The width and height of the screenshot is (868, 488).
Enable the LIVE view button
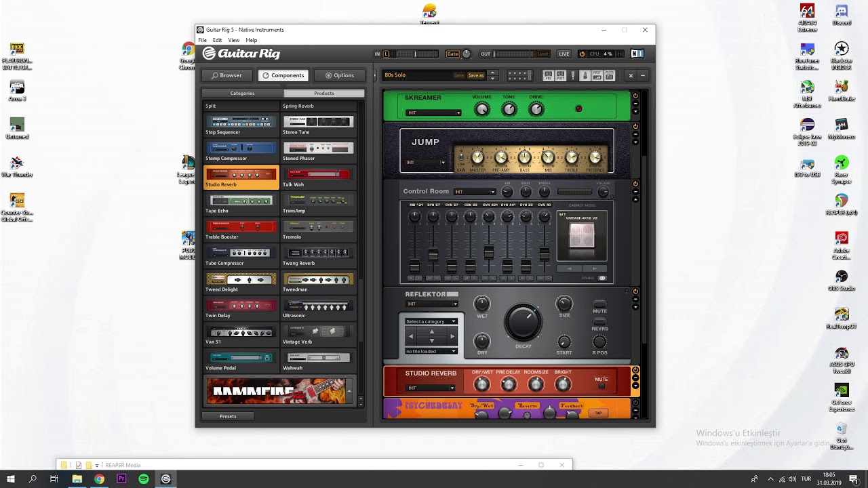564,54
